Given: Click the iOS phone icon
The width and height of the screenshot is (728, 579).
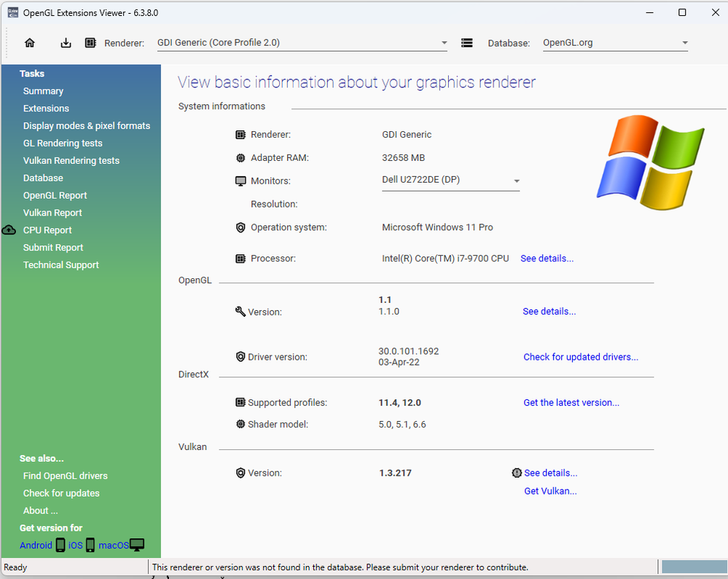Looking at the screenshot, I should (x=90, y=545).
